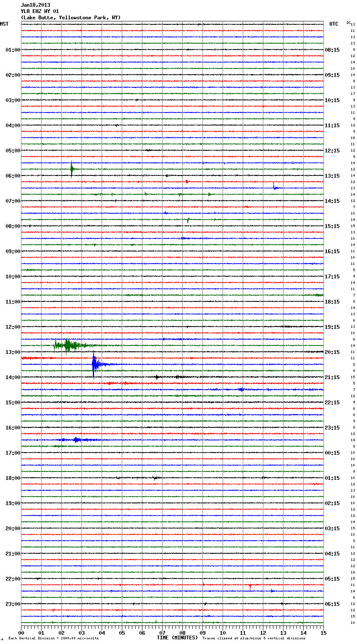The height and width of the screenshot is (644, 357).
Task: Click the blue spike near minute 12.5 after 06:00
Action: 275,186
